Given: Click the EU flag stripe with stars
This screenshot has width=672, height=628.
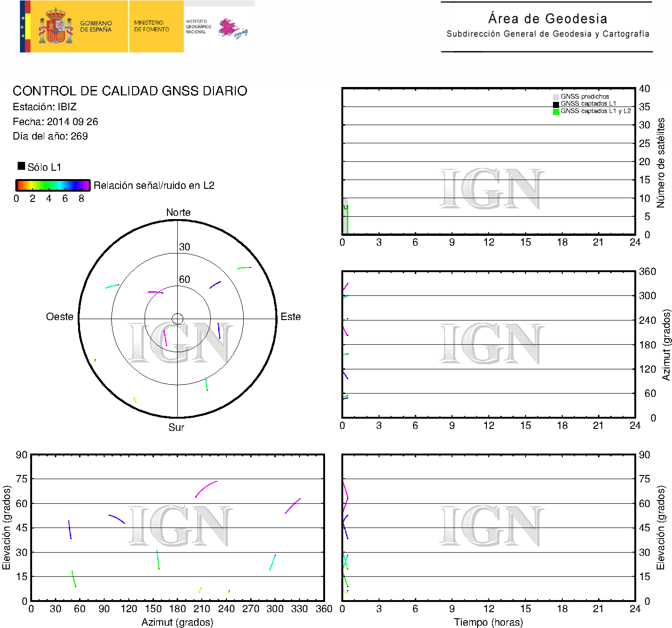Looking at the screenshot, I should [23, 27].
